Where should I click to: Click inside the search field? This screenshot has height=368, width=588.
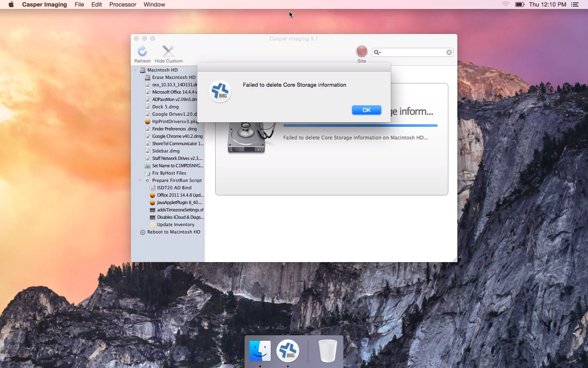(412, 52)
